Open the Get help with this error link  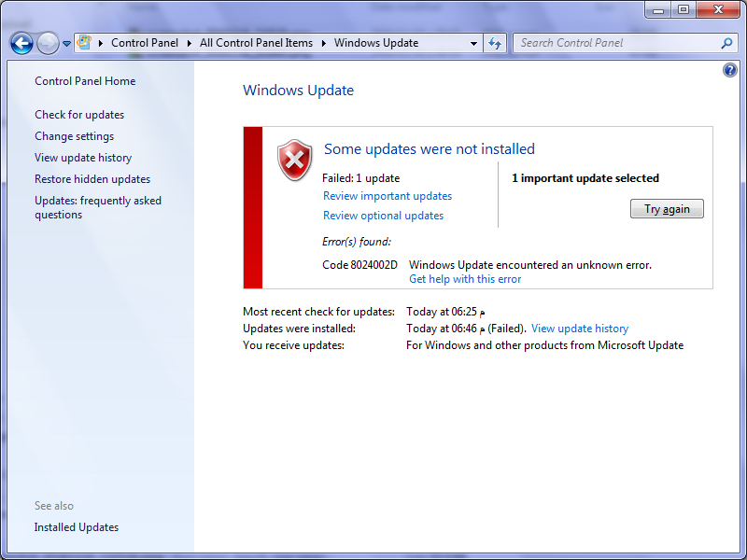pyautogui.click(x=465, y=279)
